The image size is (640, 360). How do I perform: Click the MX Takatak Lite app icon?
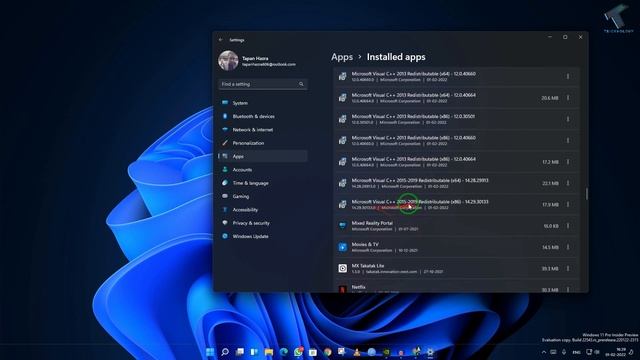(x=342, y=269)
